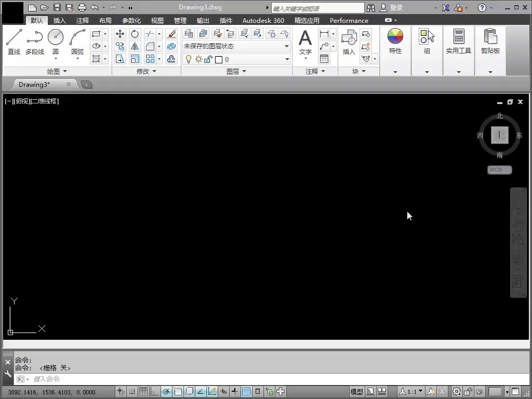Toggle layer 0 on/off lightbulb
This screenshot has height=399, width=532.
click(x=189, y=59)
